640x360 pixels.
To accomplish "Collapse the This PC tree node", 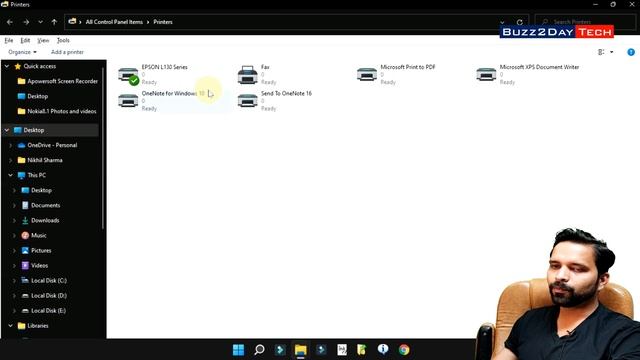I will click(x=10, y=176).
